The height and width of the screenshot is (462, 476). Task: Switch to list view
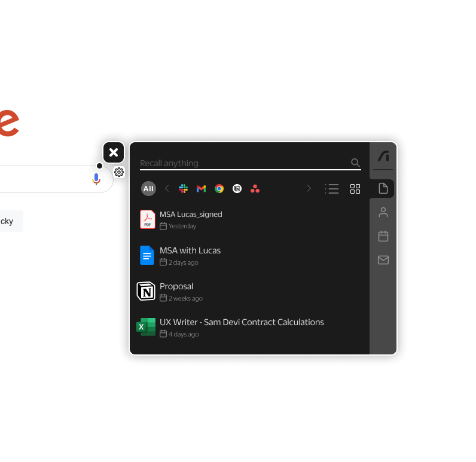pos(332,189)
